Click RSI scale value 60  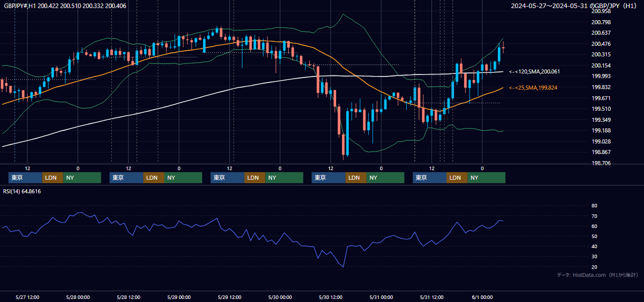point(594,226)
